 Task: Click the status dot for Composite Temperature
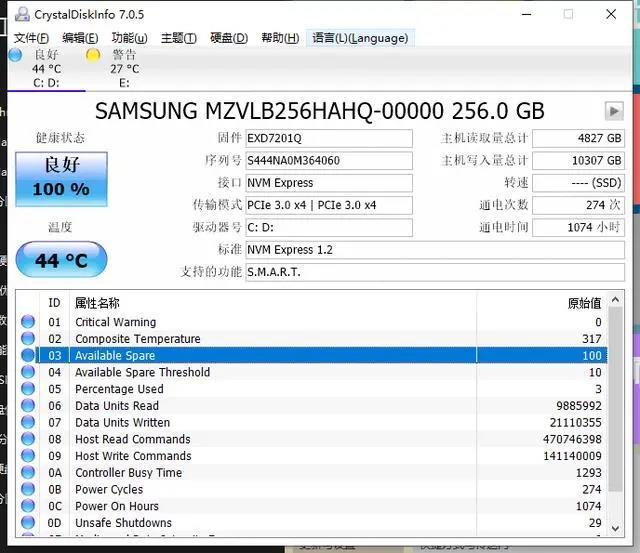point(28,338)
